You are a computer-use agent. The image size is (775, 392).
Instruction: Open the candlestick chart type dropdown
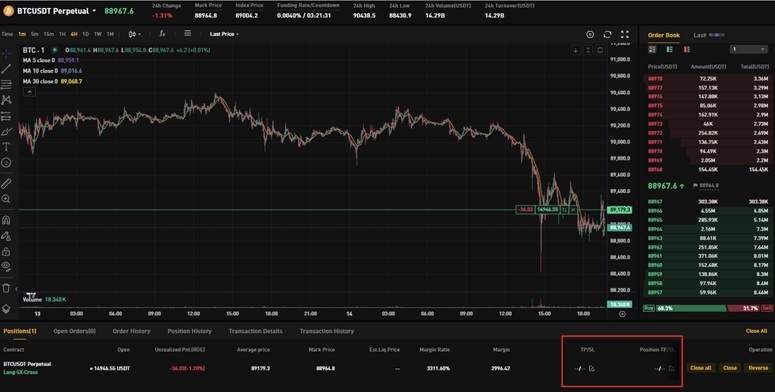pos(134,34)
